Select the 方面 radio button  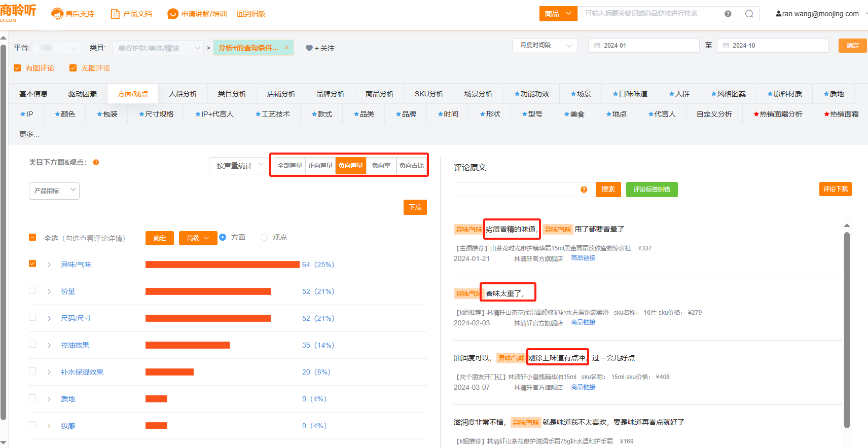coord(223,237)
